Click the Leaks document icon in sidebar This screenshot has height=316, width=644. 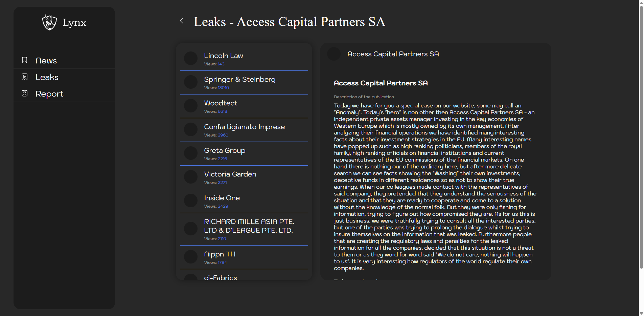pos(25,77)
